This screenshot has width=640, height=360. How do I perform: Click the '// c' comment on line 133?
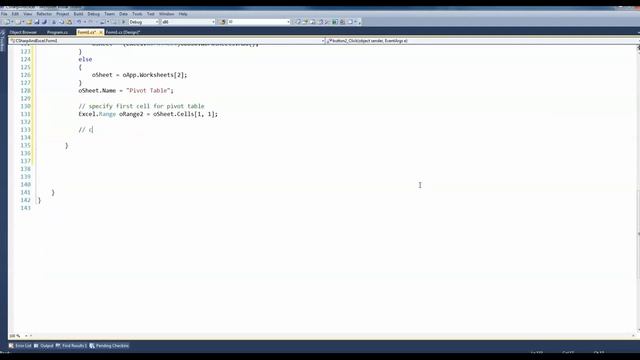pos(86,130)
